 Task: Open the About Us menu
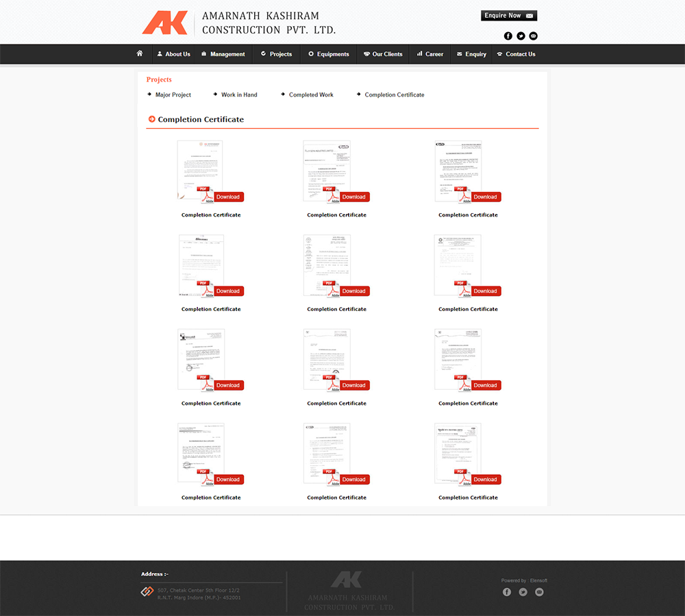173,54
